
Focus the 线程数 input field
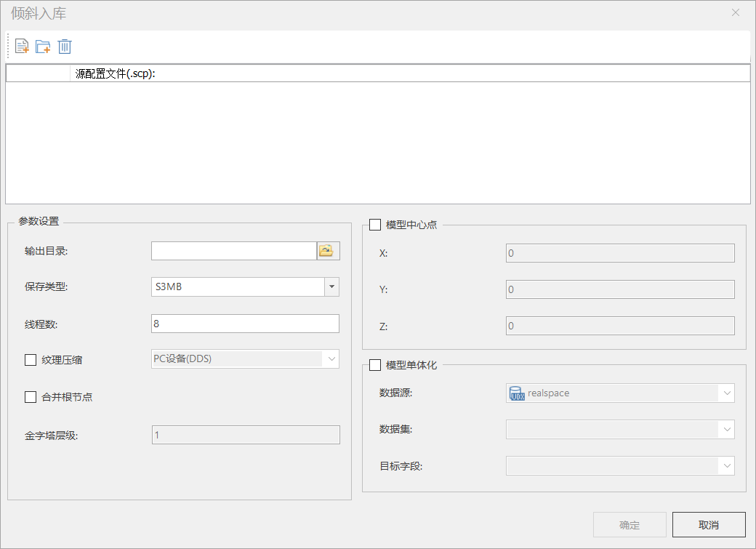pyautogui.click(x=245, y=324)
